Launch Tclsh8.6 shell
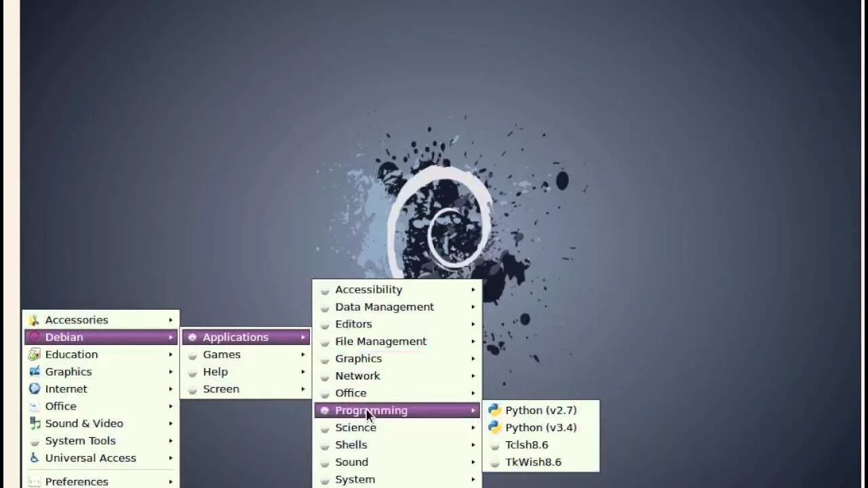The height and width of the screenshot is (488, 868). point(542,445)
